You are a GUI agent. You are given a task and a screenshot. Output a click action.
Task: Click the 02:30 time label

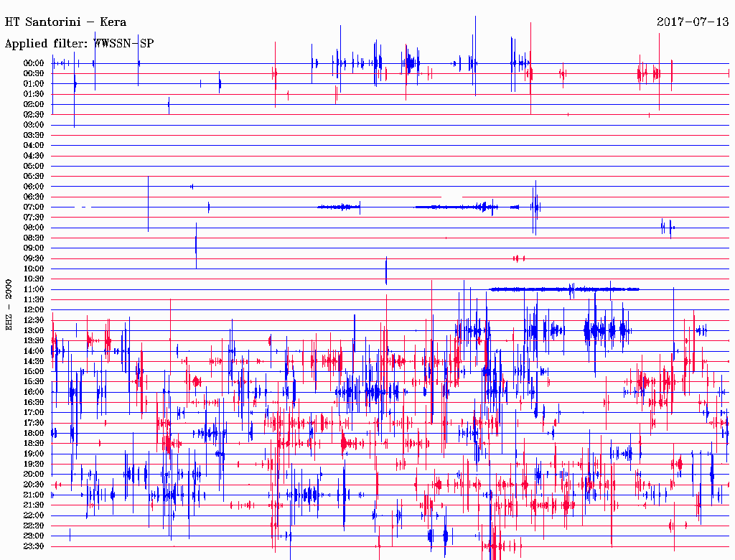pyautogui.click(x=33, y=115)
